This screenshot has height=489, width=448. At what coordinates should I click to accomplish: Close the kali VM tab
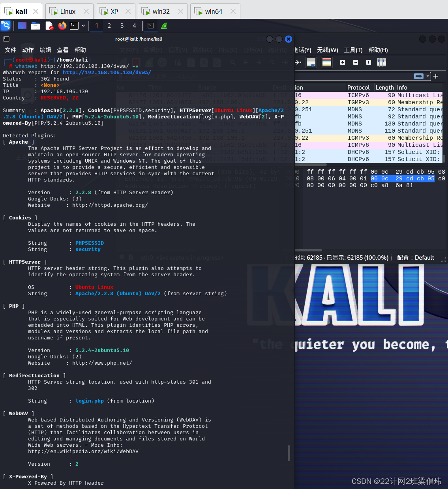point(36,11)
